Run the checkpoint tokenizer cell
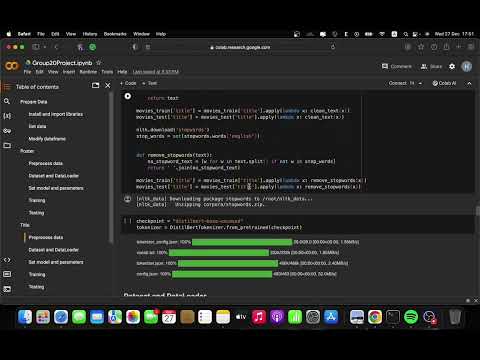 click(x=128, y=221)
